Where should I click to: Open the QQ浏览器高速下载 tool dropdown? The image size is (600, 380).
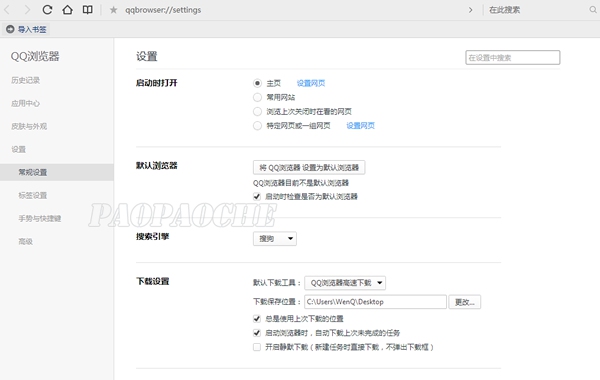(x=345, y=283)
